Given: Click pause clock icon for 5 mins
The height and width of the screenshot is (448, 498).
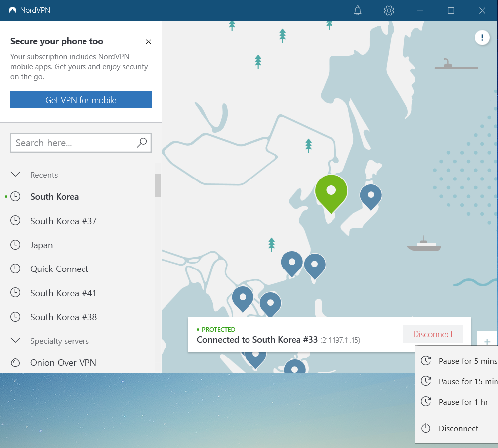Looking at the screenshot, I should tap(425, 360).
